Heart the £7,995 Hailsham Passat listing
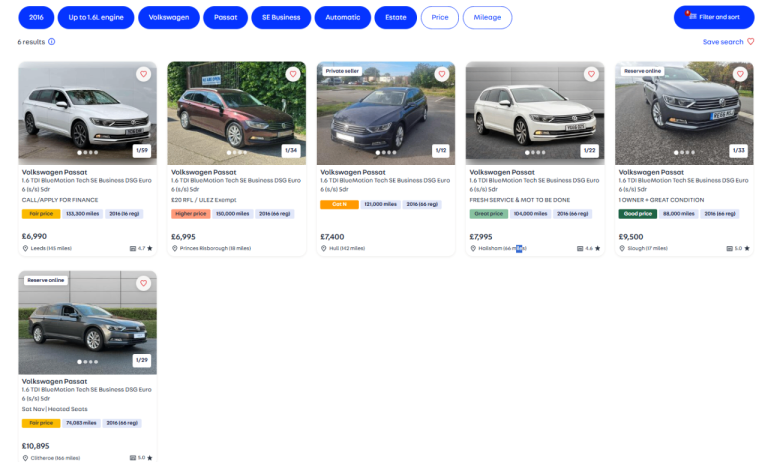The height and width of the screenshot is (462, 768). [591, 74]
